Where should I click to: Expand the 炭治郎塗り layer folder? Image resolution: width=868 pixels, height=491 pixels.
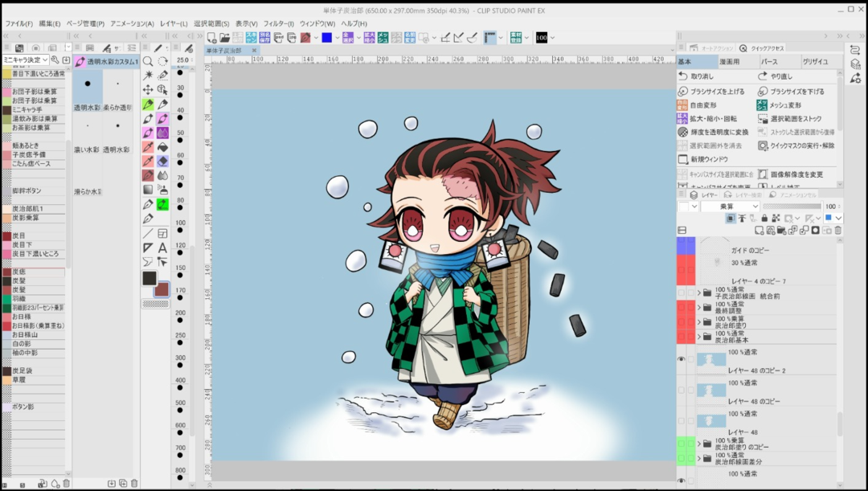[x=699, y=321]
